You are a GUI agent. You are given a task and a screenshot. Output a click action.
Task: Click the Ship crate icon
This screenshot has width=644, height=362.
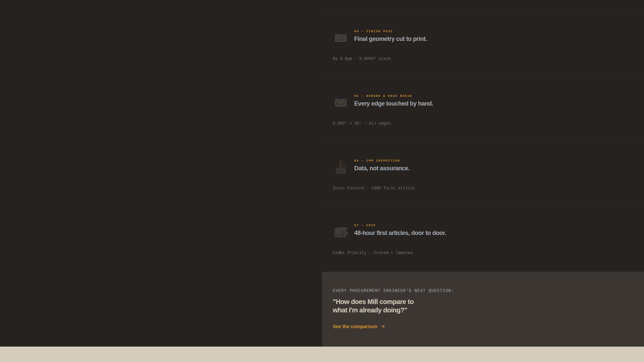[341, 232]
